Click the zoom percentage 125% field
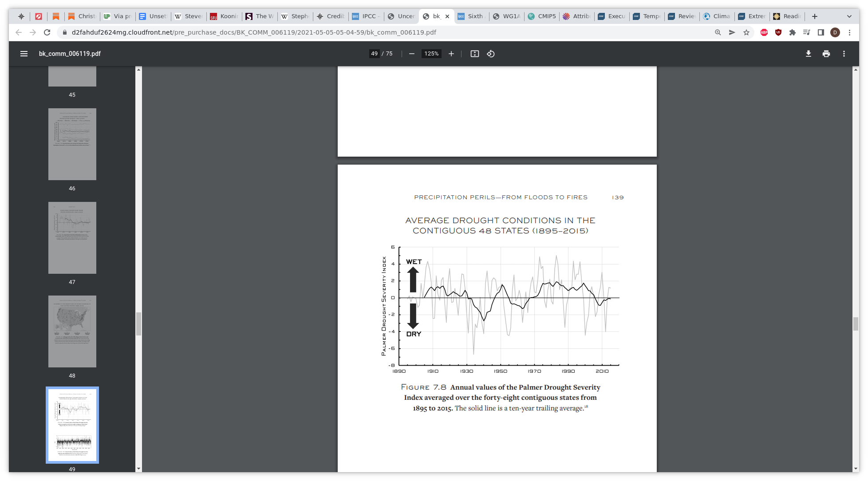This screenshot has width=868, height=481. tap(431, 54)
